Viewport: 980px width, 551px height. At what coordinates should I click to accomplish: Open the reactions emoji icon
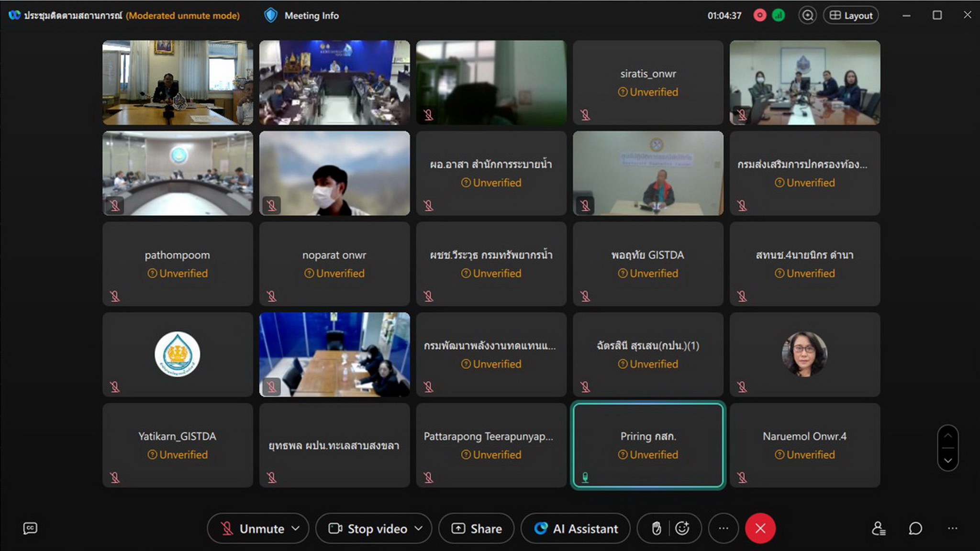pos(682,529)
